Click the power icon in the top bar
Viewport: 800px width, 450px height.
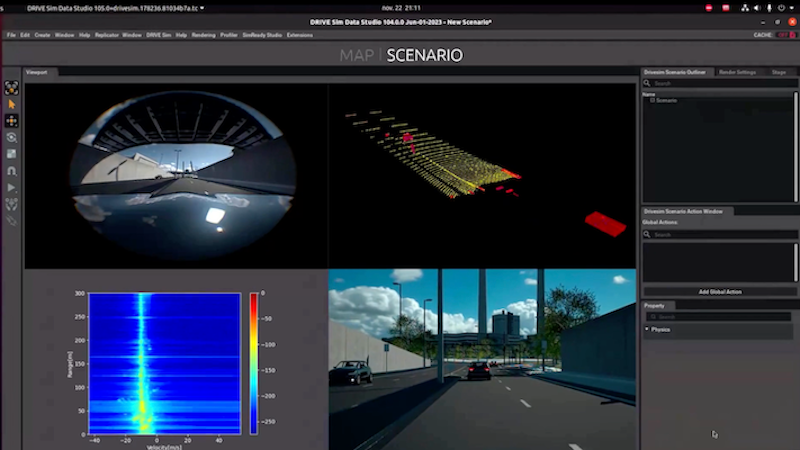[x=781, y=8]
